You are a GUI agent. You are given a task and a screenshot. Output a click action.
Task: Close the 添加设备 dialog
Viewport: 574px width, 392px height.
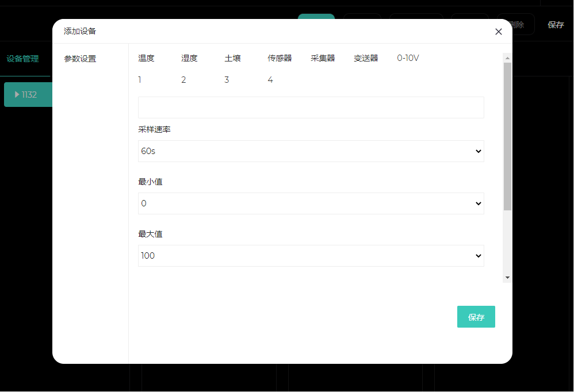coord(498,32)
